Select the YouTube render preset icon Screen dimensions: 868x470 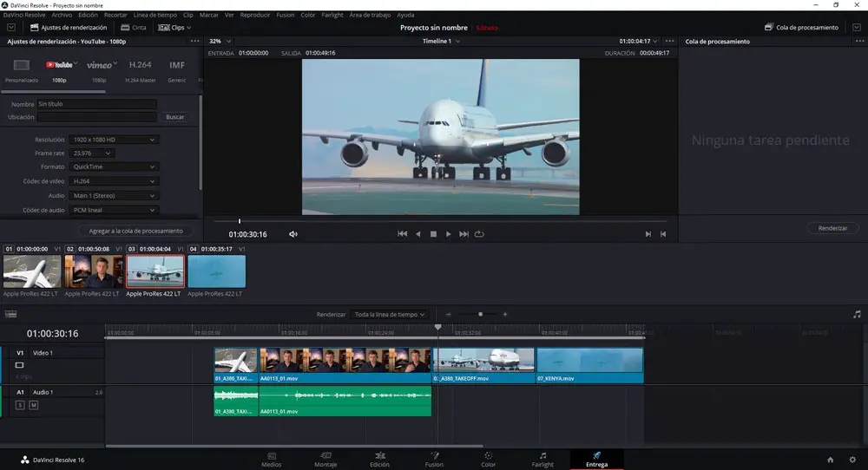coord(59,65)
